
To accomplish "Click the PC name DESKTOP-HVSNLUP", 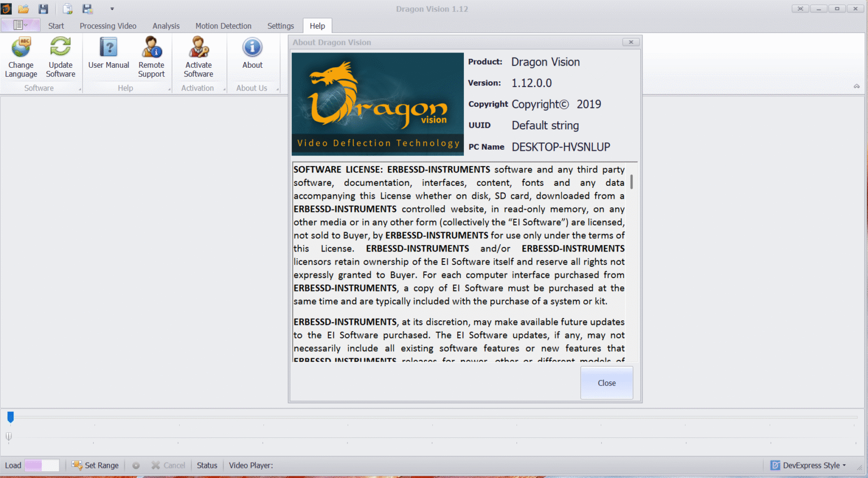I will (561, 147).
